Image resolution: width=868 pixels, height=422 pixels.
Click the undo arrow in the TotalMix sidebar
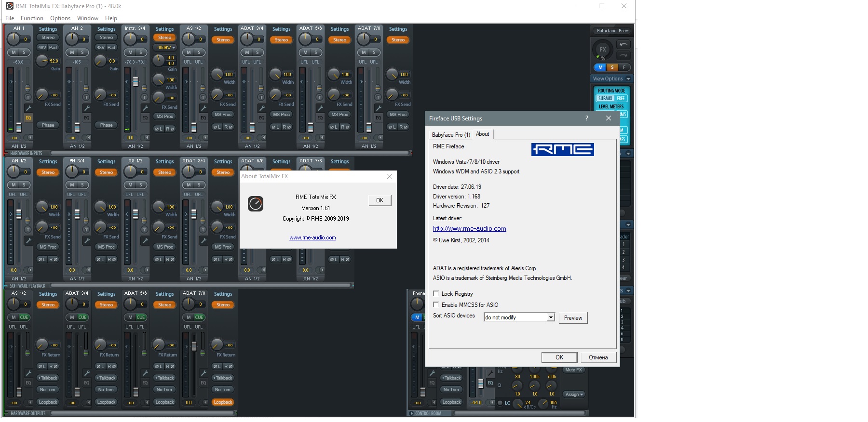tap(624, 44)
